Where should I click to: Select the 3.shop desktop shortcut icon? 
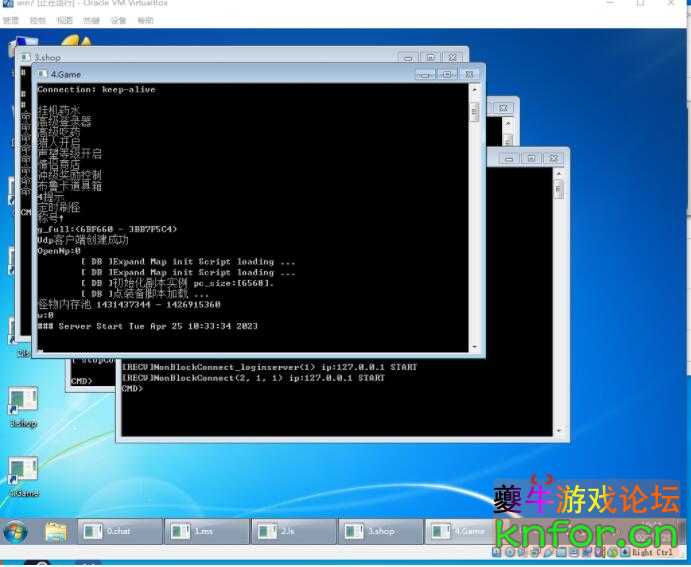(x=23, y=407)
